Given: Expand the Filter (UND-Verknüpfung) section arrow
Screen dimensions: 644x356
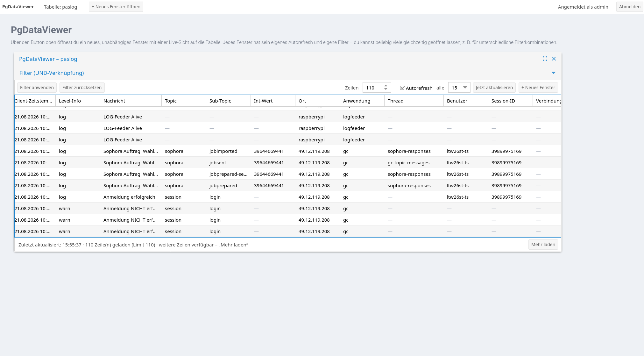Looking at the screenshot, I should [554, 73].
